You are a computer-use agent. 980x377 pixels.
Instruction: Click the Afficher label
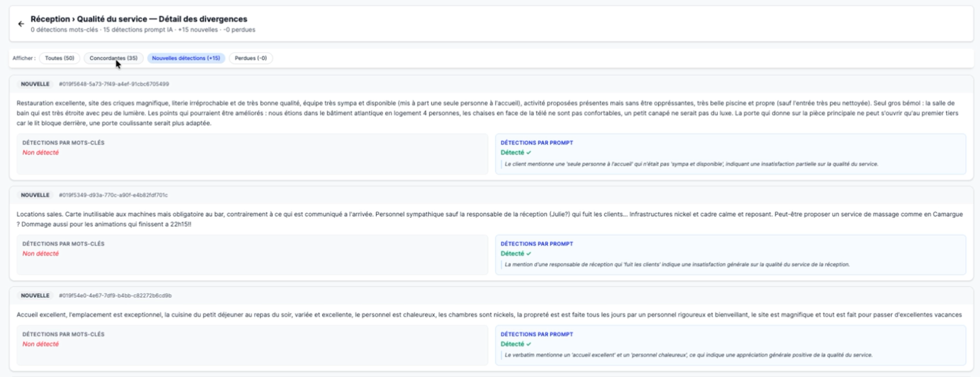pos(24,58)
